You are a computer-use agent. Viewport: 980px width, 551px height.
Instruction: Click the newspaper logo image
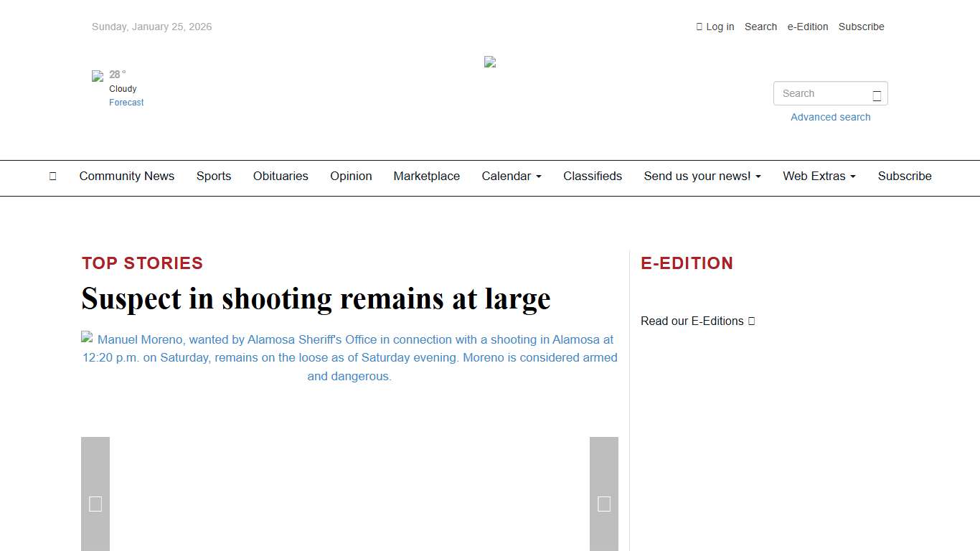coord(490,62)
